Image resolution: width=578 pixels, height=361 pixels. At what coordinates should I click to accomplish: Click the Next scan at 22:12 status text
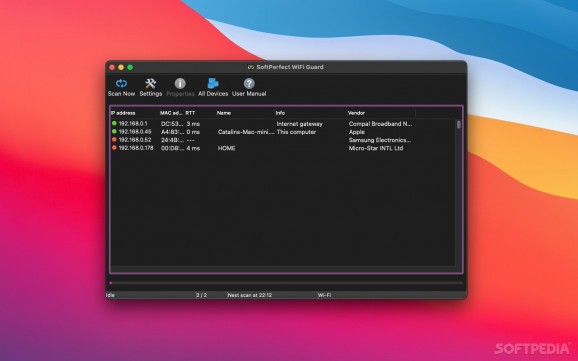[250, 295]
